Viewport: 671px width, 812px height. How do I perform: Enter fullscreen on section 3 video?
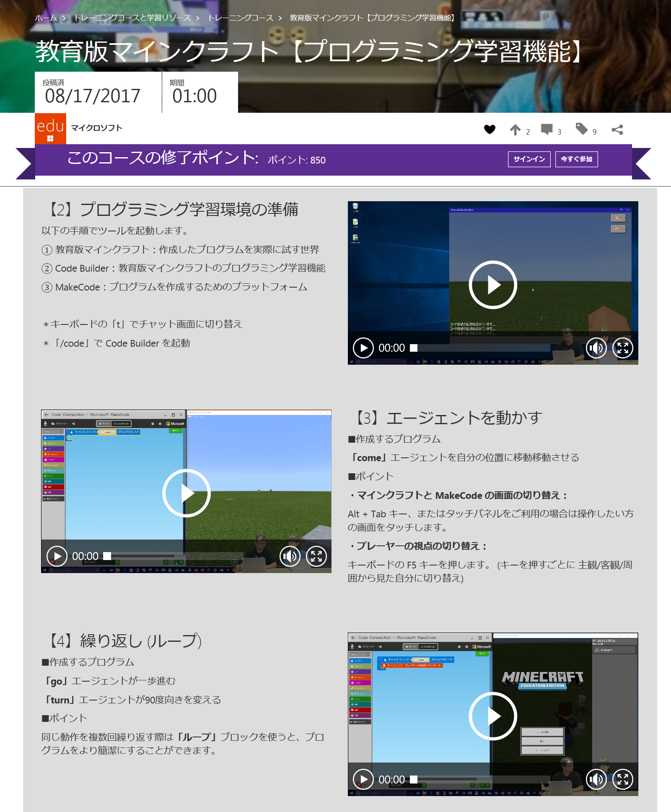[316, 556]
